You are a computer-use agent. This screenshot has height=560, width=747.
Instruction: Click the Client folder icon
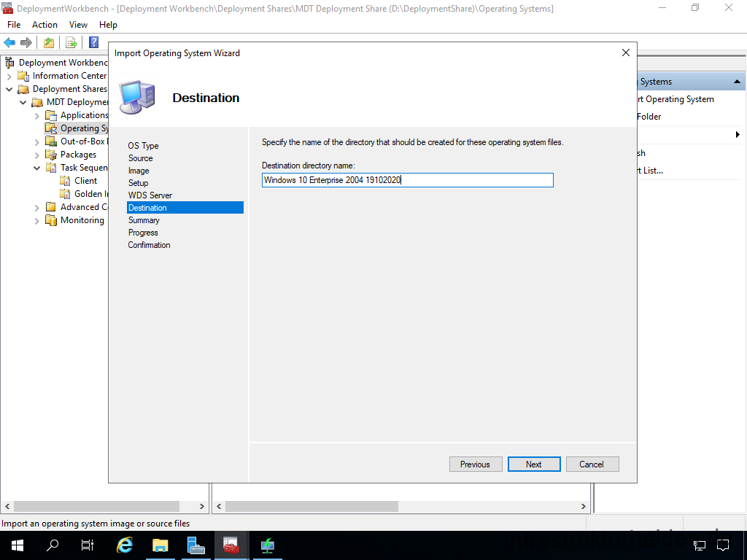(65, 181)
